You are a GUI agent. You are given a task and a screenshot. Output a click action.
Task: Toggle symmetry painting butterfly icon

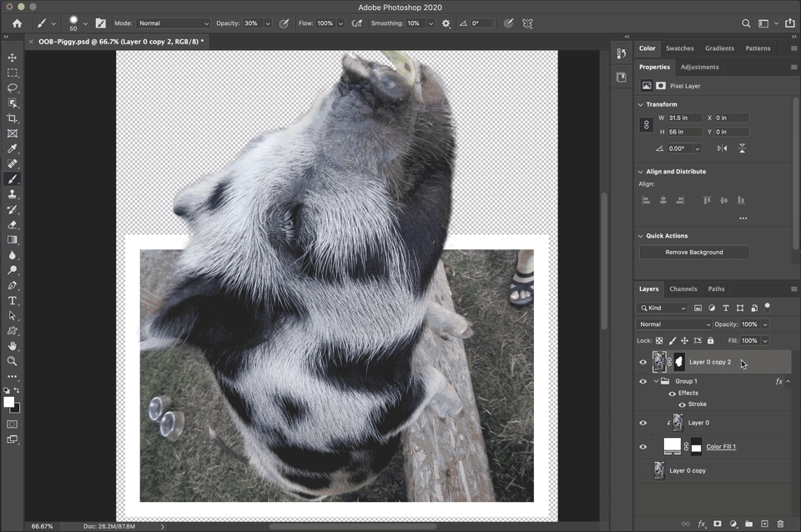[x=527, y=23]
